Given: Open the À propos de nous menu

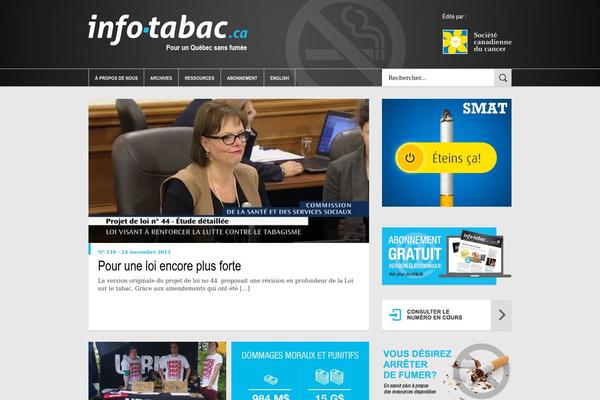Looking at the screenshot, I should 116,78.
